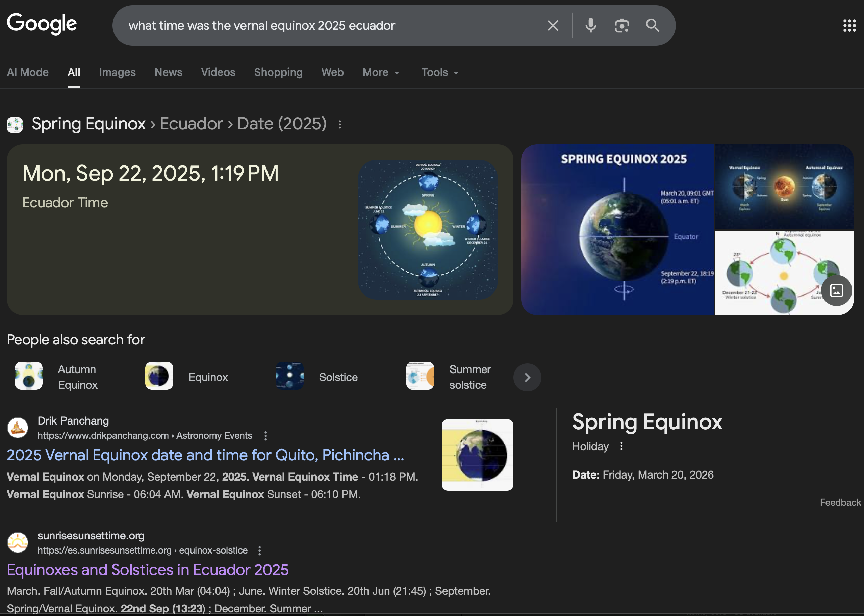Open three-dot menu beside Spring Equinox heading
The image size is (864, 616).
coord(340,124)
